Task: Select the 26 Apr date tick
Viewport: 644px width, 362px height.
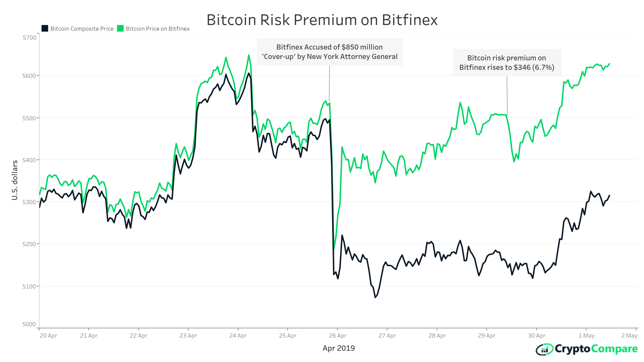Action: pyautogui.click(x=338, y=336)
